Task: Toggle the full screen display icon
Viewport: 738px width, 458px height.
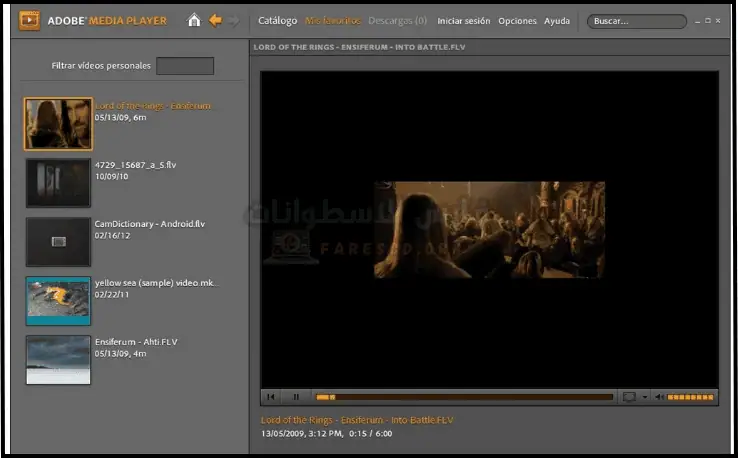Action: (x=629, y=397)
